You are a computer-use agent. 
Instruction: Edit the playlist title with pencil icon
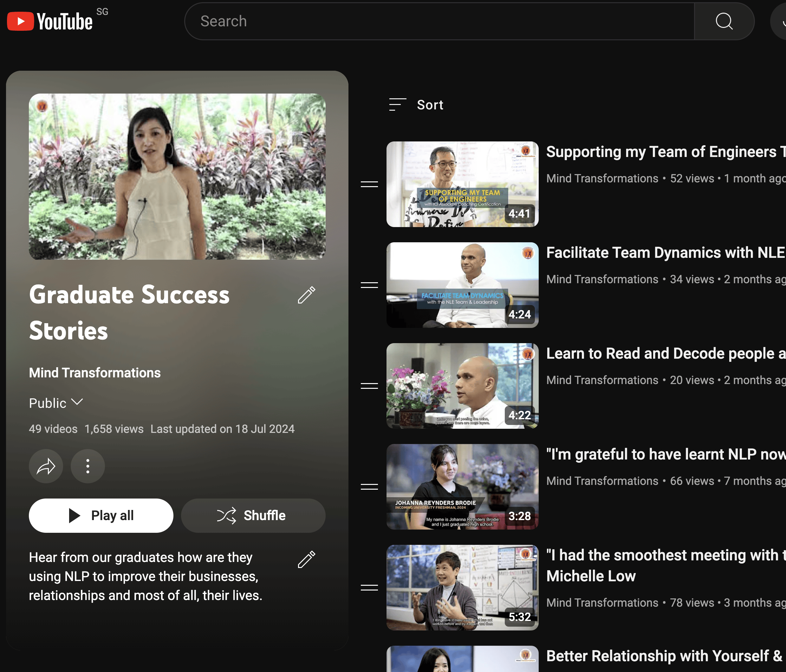307,295
